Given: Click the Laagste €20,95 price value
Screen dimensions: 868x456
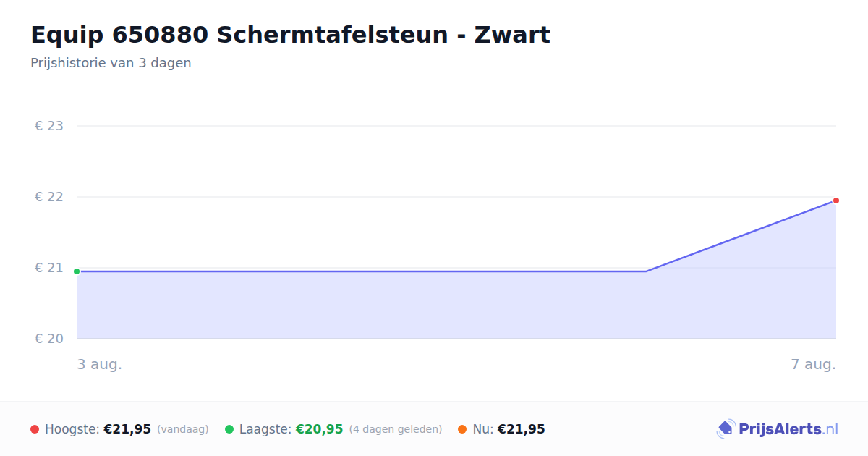Looking at the screenshot, I should point(319,429).
